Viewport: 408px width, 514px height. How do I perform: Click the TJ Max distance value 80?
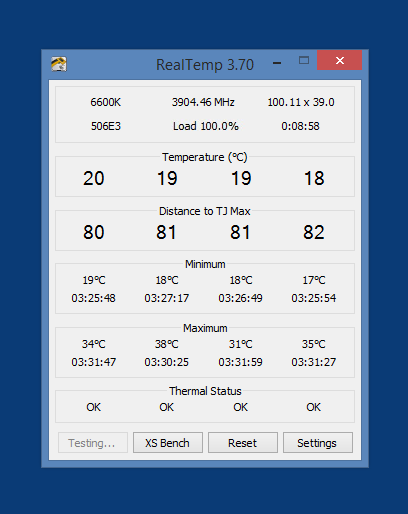[94, 232]
